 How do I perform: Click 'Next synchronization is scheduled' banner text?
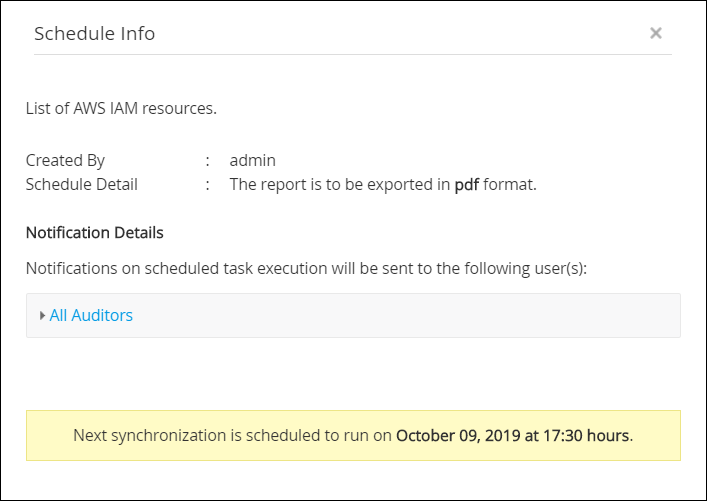point(233,436)
